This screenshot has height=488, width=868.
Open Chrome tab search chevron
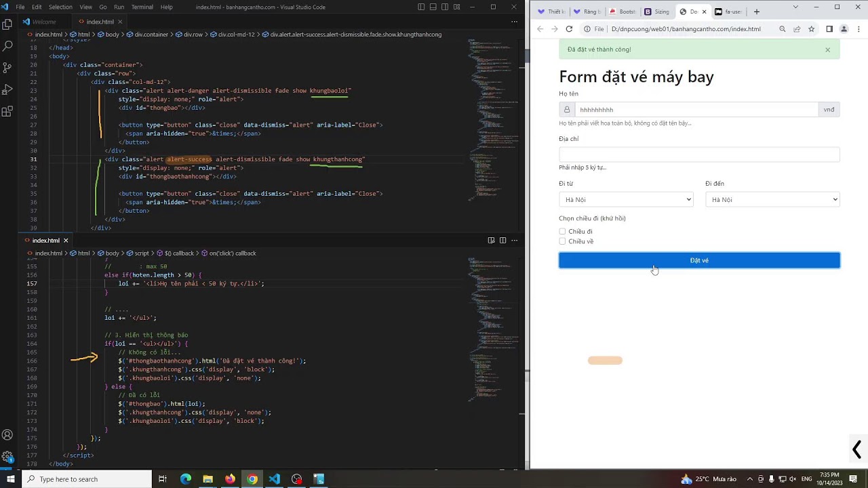pos(795,7)
